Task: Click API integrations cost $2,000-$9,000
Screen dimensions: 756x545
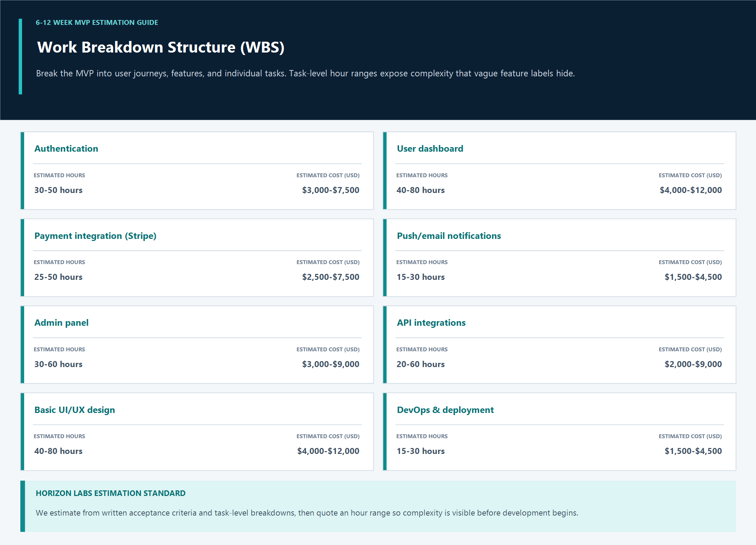Action: (693, 364)
